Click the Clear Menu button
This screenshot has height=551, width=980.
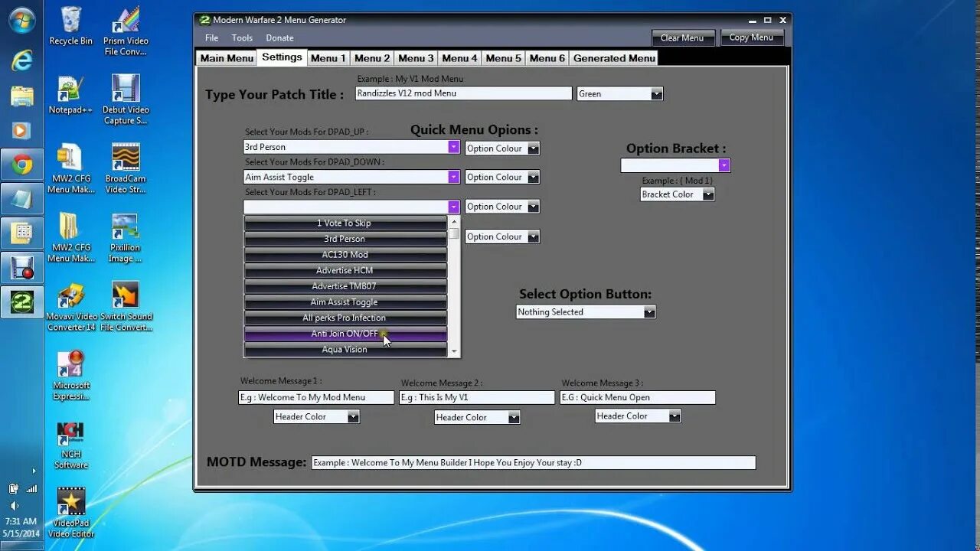682,37
